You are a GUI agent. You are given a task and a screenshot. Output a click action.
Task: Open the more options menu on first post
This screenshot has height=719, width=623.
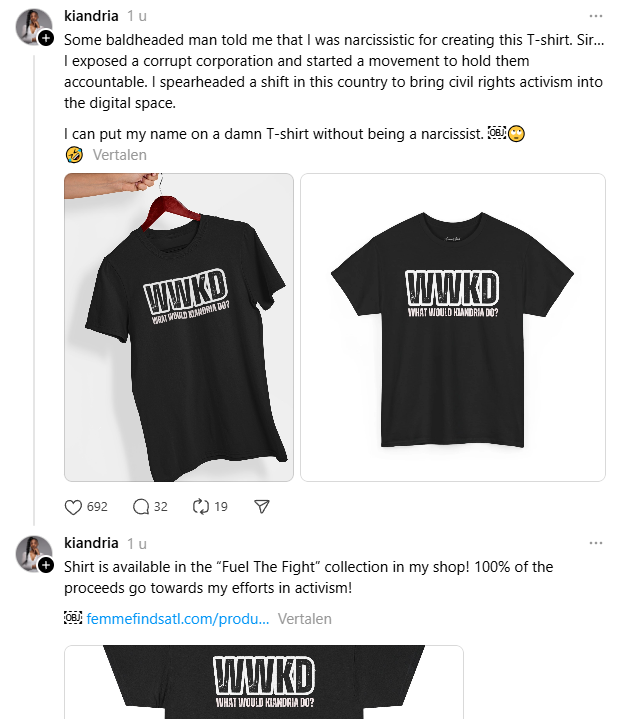(595, 16)
